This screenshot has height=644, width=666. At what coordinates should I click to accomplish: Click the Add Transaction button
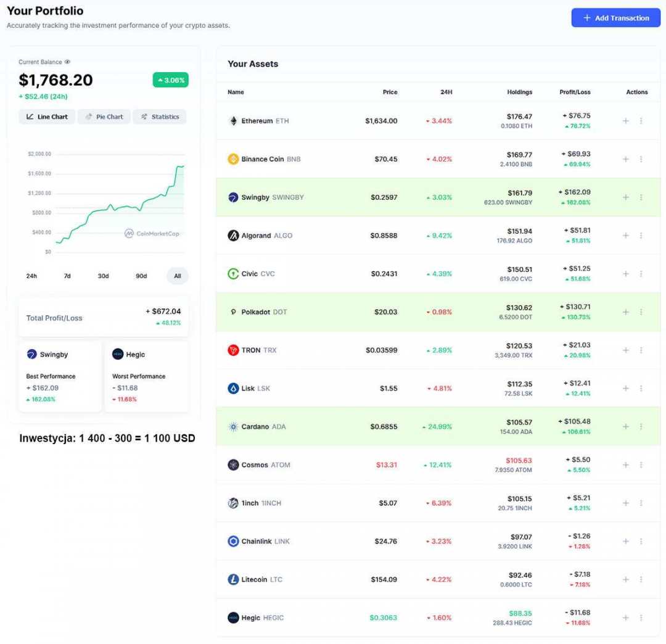[x=615, y=18]
